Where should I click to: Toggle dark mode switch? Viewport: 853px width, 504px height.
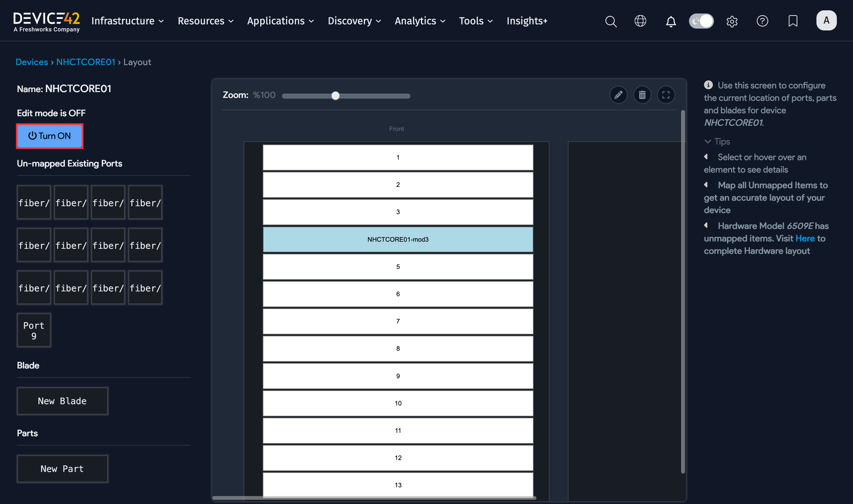(701, 21)
